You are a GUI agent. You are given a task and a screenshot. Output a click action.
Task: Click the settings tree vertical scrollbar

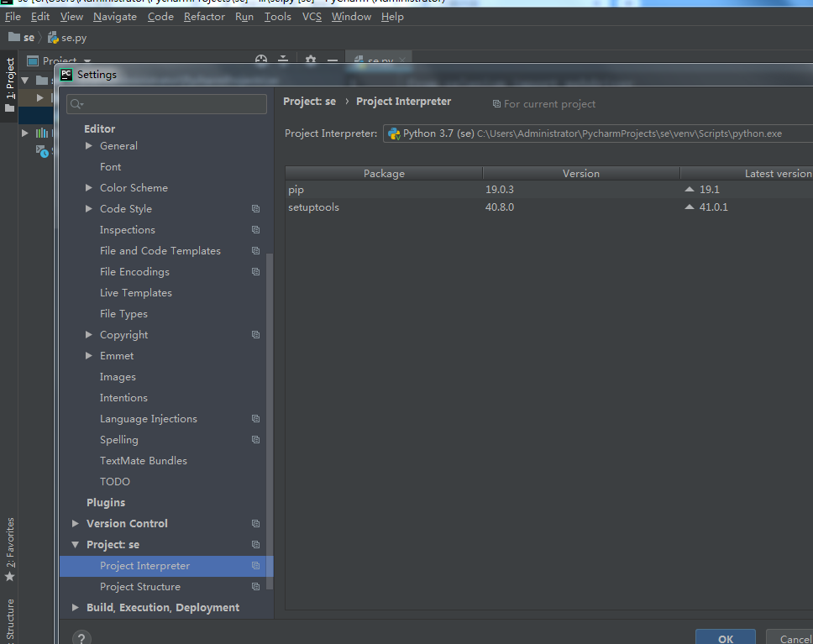(x=269, y=421)
